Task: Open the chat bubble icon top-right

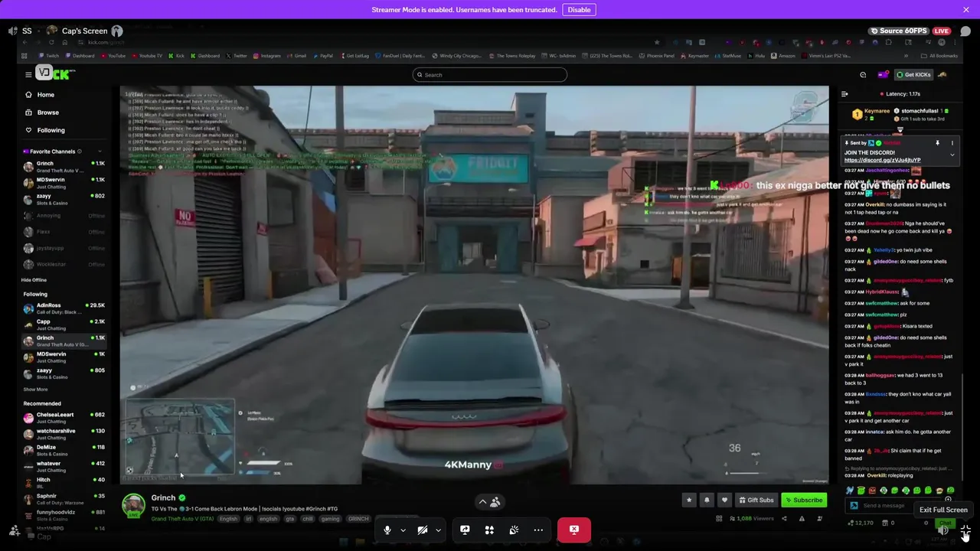Action: click(x=965, y=31)
